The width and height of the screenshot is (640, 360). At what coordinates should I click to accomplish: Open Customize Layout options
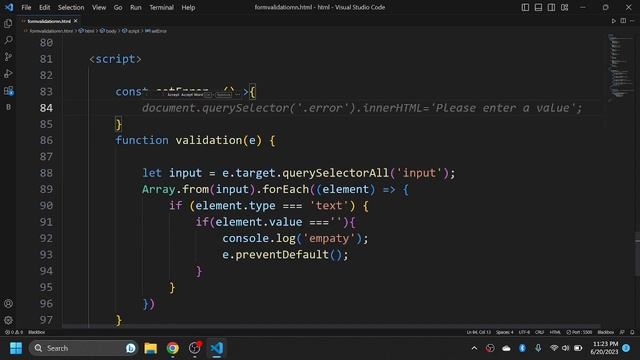[564, 7]
